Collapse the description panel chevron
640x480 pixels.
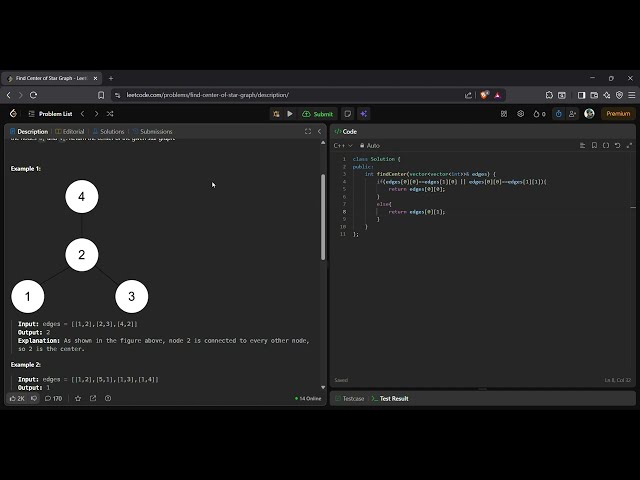(x=319, y=131)
